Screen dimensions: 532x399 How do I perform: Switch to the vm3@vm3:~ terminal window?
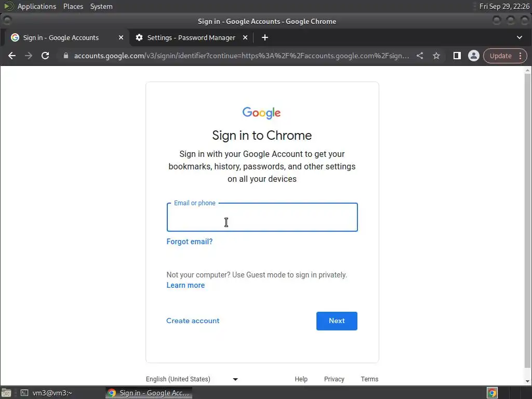[46, 393]
